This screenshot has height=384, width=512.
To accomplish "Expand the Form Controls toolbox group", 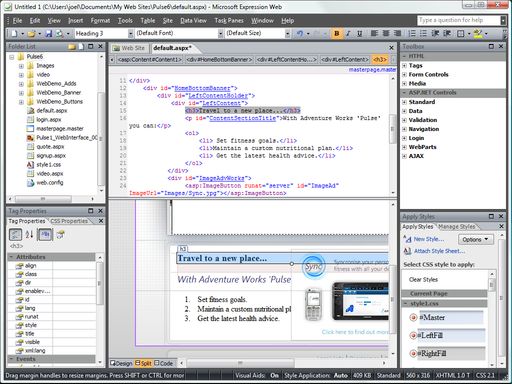I will (404, 75).
